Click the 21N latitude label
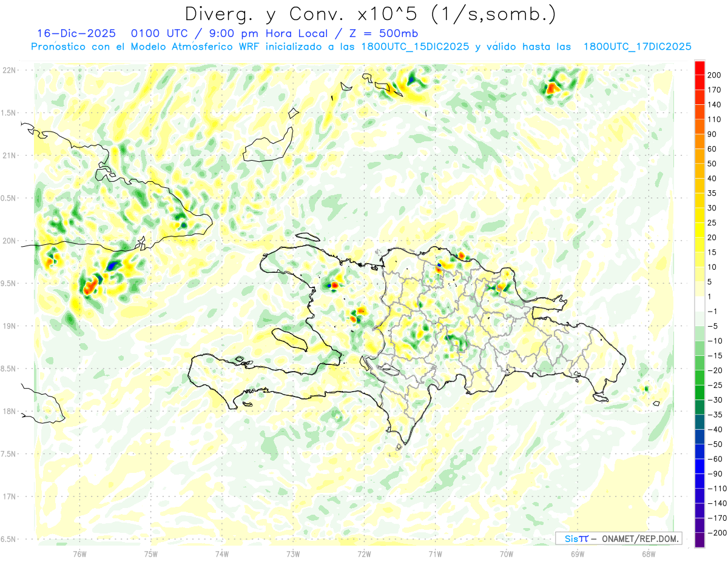728x562 pixels. pos(9,155)
